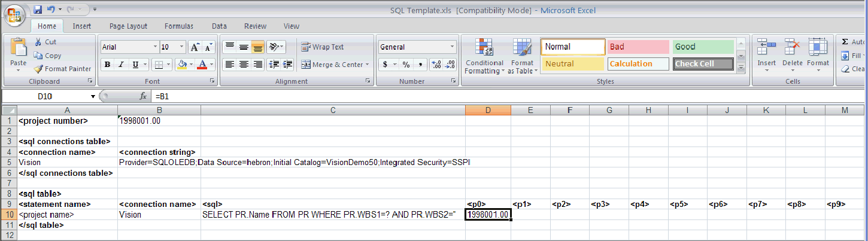Open Conditional Formatting menu
This screenshot has height=241, width=868.
484,56
